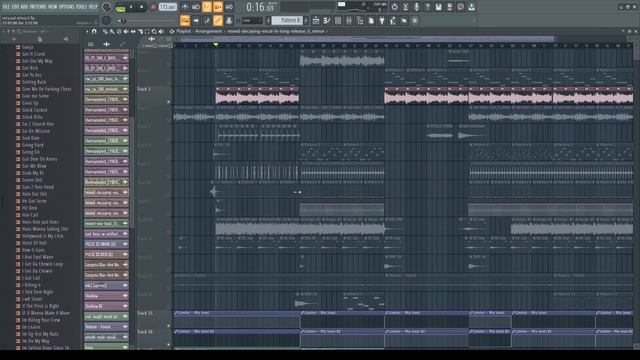Viewport: 640px width, 360px height.
Task: Select the 'Get Out My Way' browser item
Action: coord(37,61)
